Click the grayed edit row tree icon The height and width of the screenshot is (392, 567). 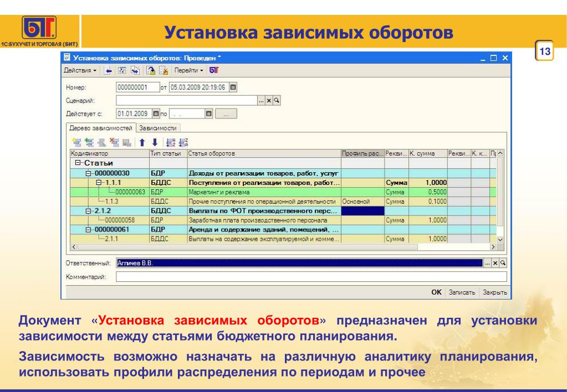(x=101, y=142)
